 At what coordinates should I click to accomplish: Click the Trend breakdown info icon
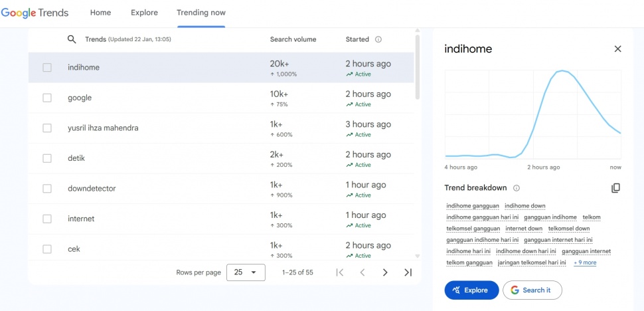[517, 188]
